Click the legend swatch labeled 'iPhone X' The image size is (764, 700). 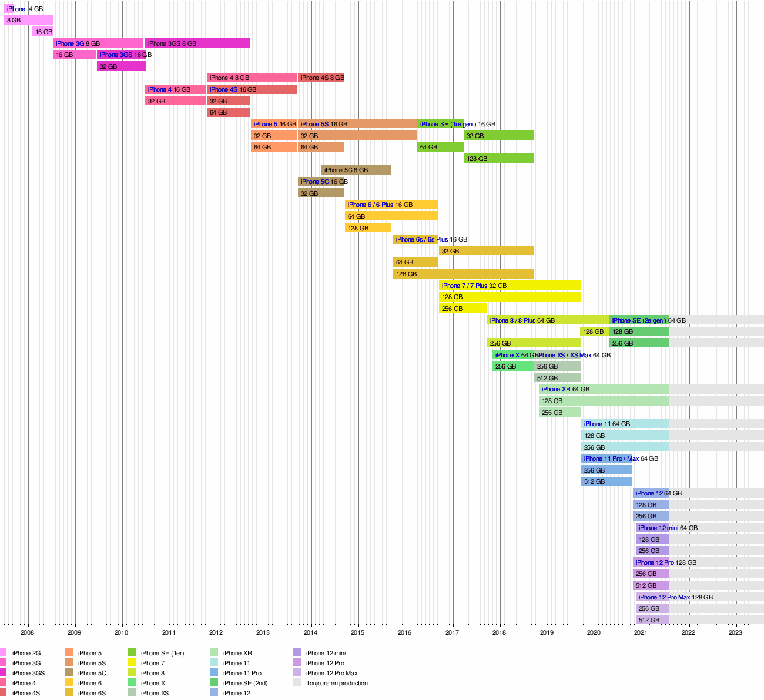click(x=132, y=683)
